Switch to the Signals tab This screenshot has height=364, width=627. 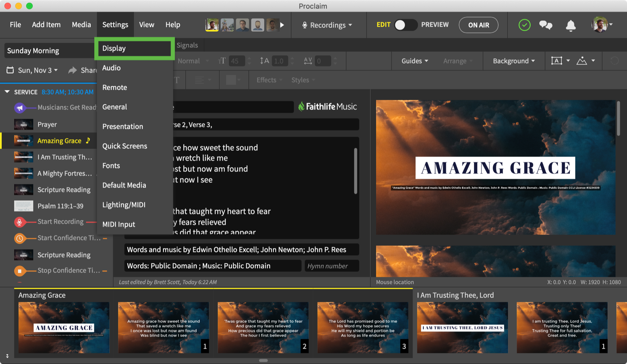pos(187,45)
